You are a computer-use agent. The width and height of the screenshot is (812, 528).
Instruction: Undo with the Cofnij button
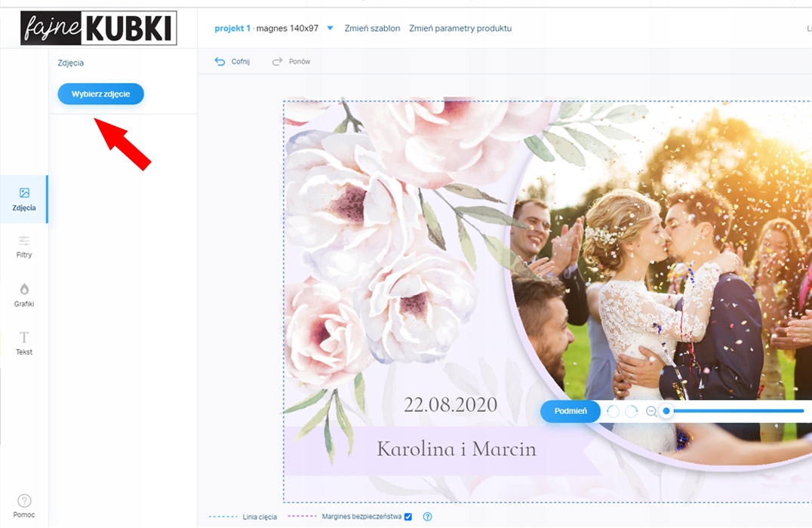(232, 62)
